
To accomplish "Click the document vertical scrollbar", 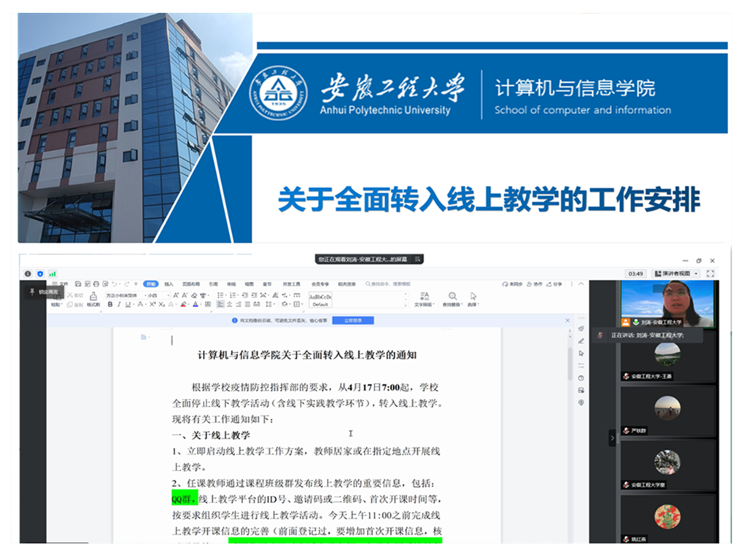I will [x=570, y=365].
